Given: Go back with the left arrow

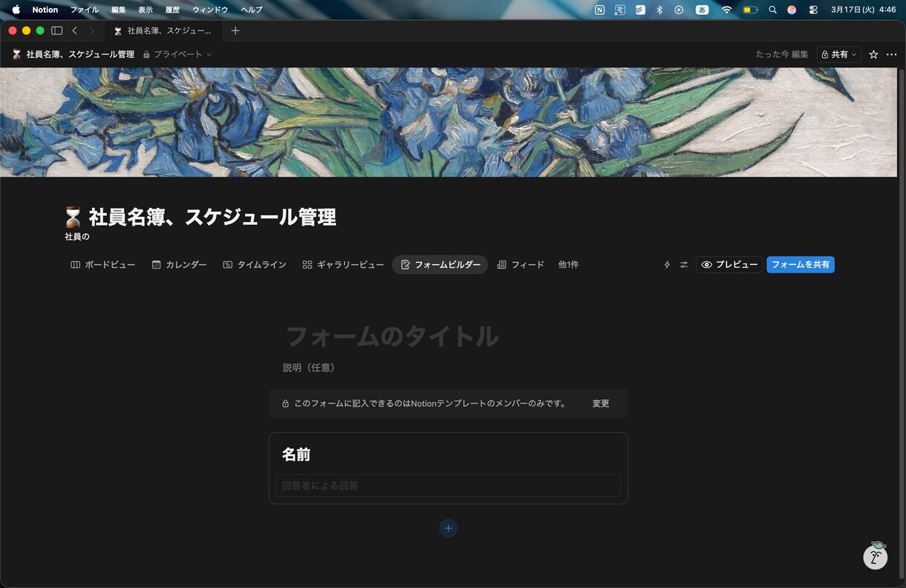Looking at the screenshot, I should 75,30.
